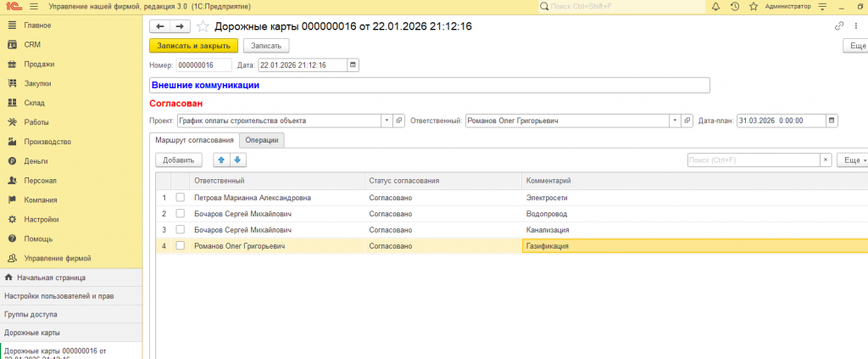Image resolution: width=868 pixels, height=359 pixels.
Task: Open the Группы доступа tab
Action: point(71,314)
